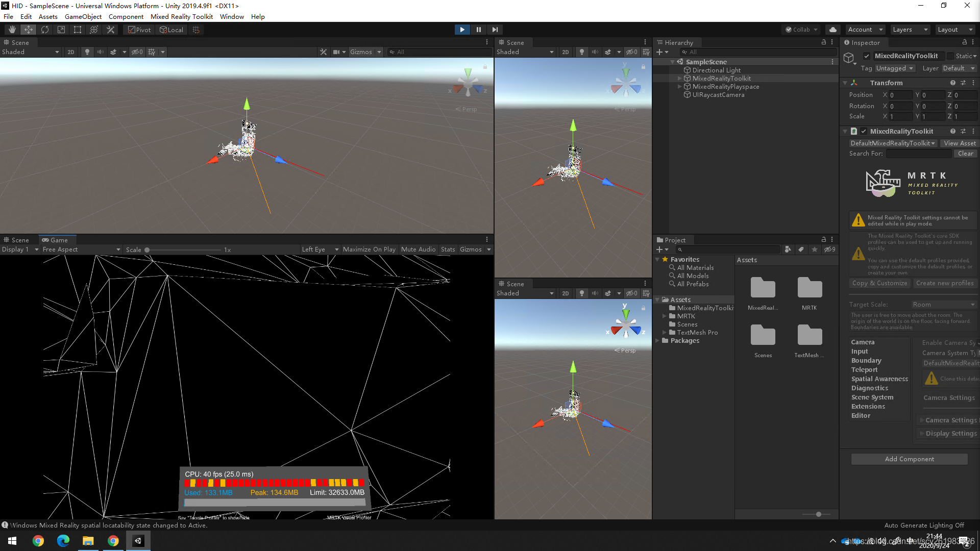The width and height of the screenshot is (980, 551).
Task: Stop play mode with the Play button
Action: coord(462,30)
